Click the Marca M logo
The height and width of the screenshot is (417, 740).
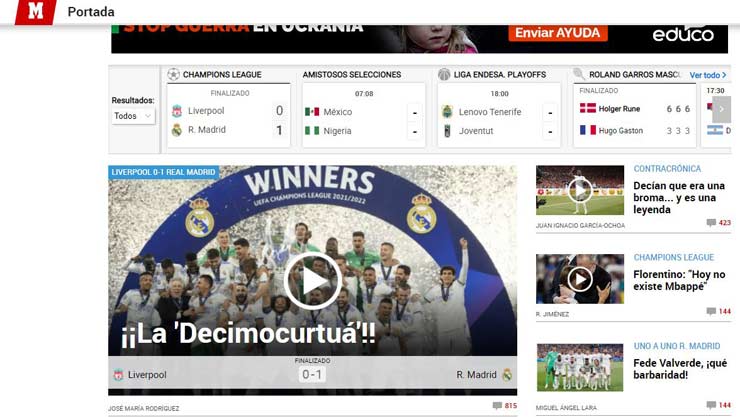click(x=35, y=11)
